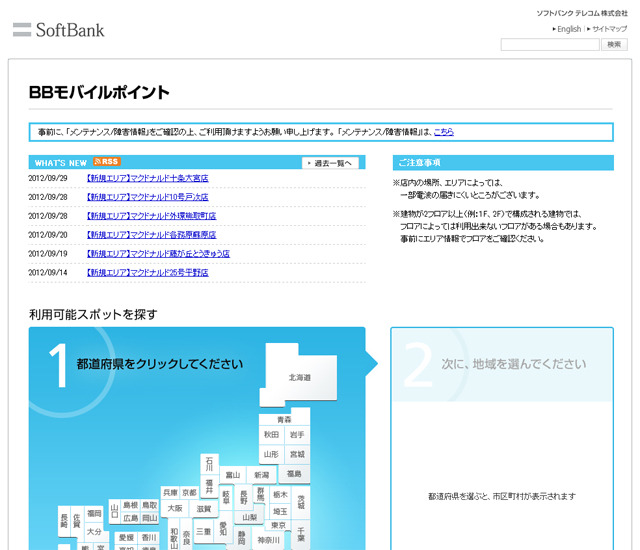This screenshot has width=640, height=550.
Task: Select 福井 prefecture tile
Action: tap(209, 487)
